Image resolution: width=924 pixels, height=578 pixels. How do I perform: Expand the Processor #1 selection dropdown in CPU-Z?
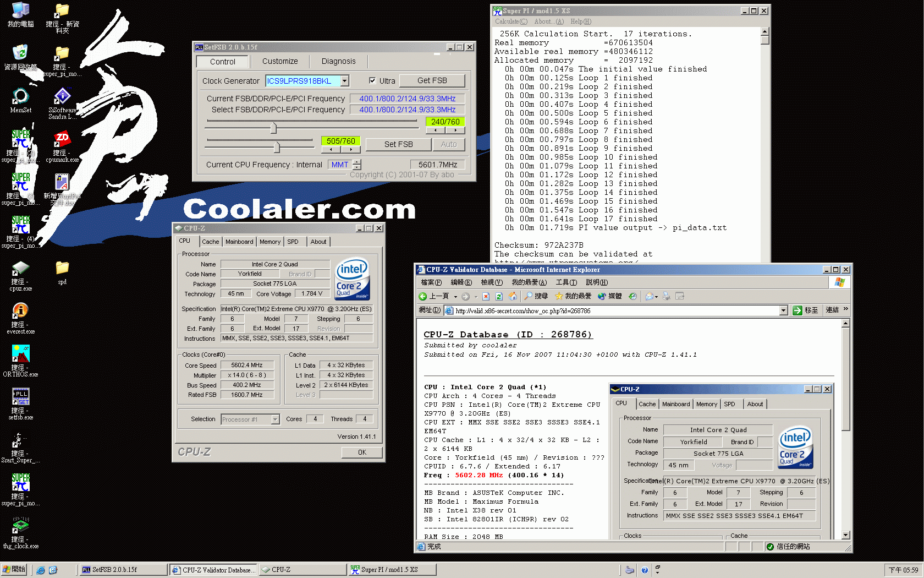click(x=275, y=419)
